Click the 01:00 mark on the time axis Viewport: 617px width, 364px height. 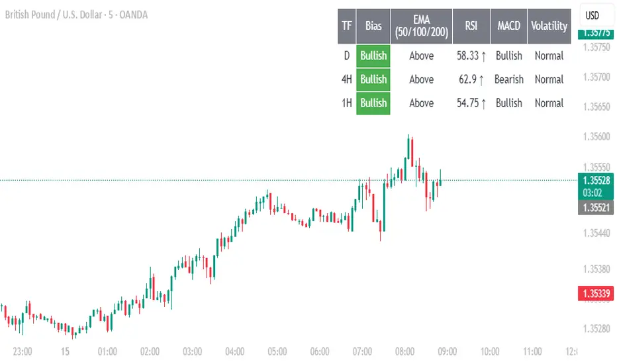[x=107, y=351]
